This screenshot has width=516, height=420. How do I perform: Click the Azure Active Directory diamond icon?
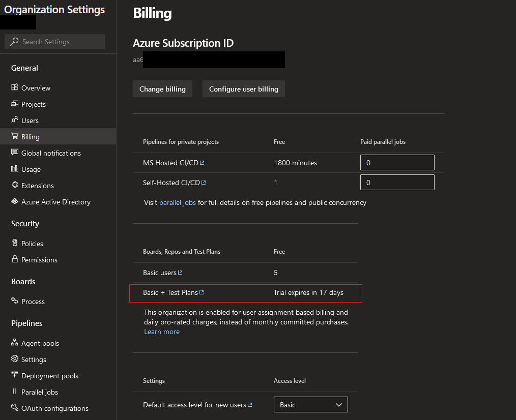coord(14,201)
